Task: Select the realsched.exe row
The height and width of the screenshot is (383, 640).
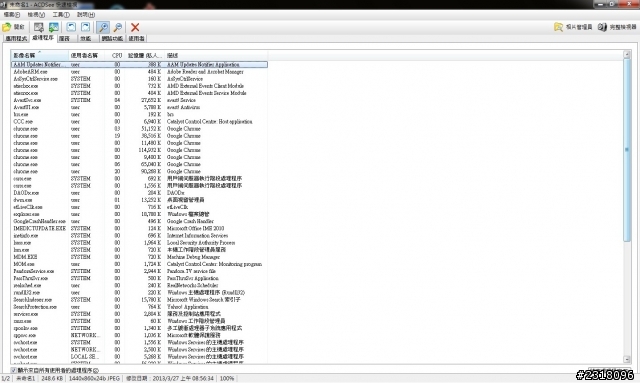Action: pyautogui.click(x=139, y=285)
